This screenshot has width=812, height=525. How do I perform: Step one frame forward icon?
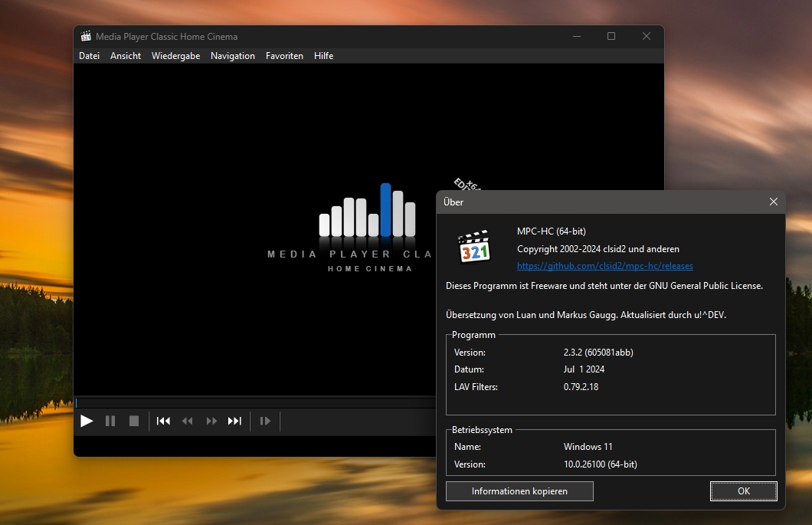coord(265,421)
